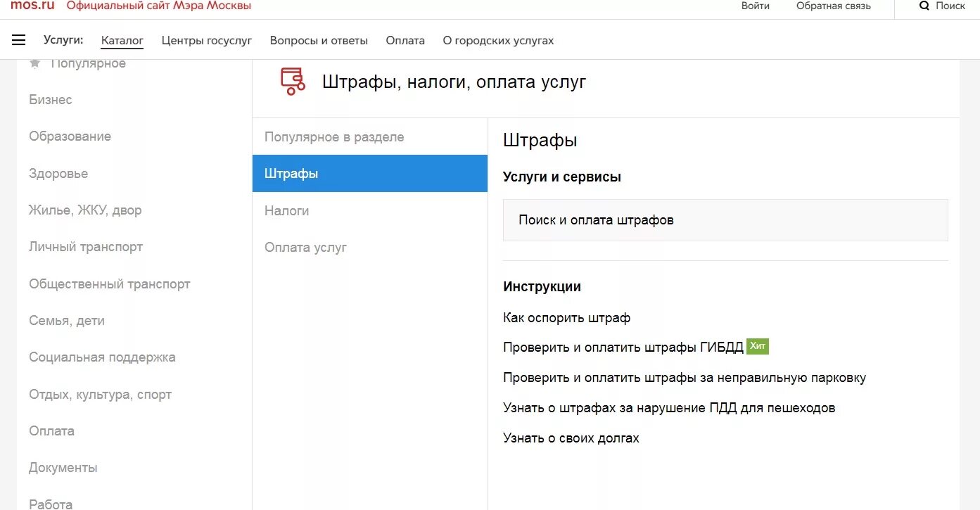Click the Инструкции heading
Image resolution: width=980 pixels, height=510 pixels.
point(542,287)
